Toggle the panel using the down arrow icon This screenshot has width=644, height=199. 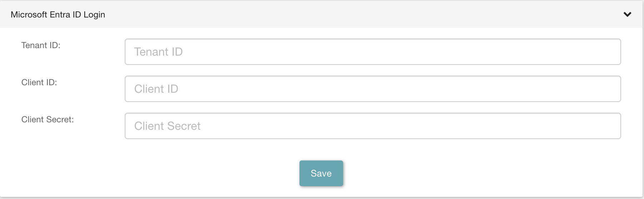click(627, 15)
